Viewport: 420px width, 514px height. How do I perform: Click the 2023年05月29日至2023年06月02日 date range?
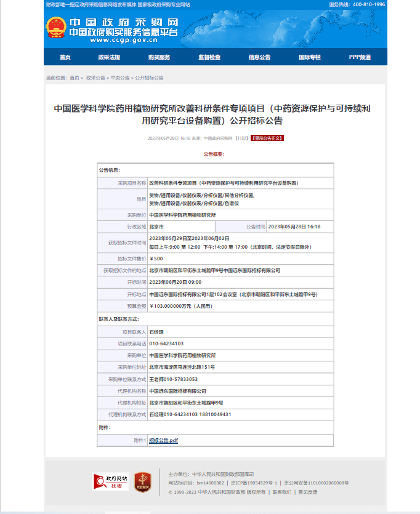tap(189, 238)
